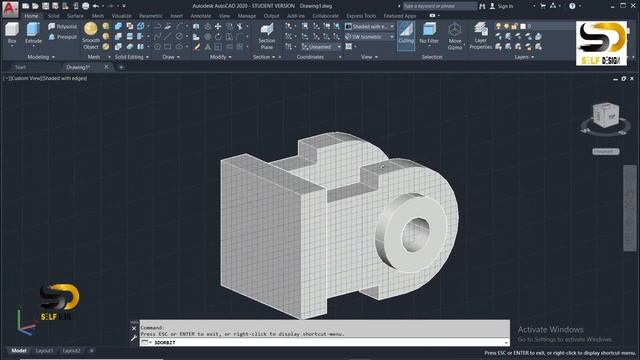Click the Shaded with edges viewport label

click(x=64, y=78)
